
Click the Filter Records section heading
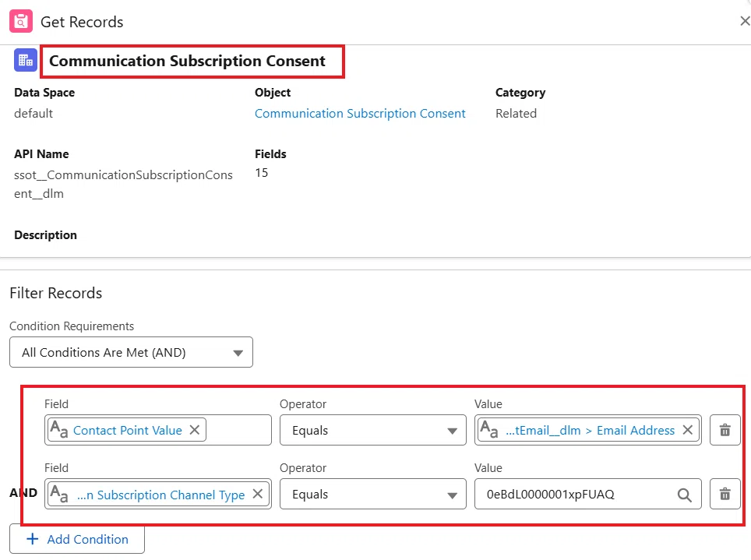tap(56, 293)
